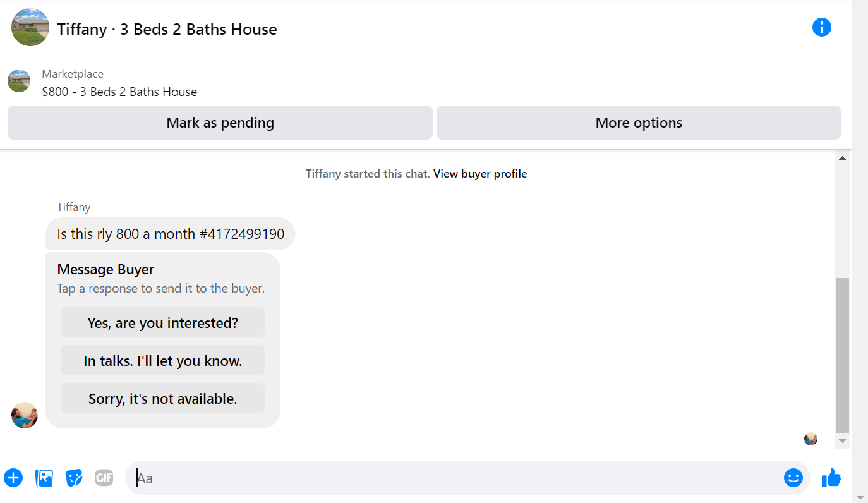Reply 'Sorry, it's not available.'
This screenshot has width=868, height=503.
pyautogui.click(x=162, y=398)
